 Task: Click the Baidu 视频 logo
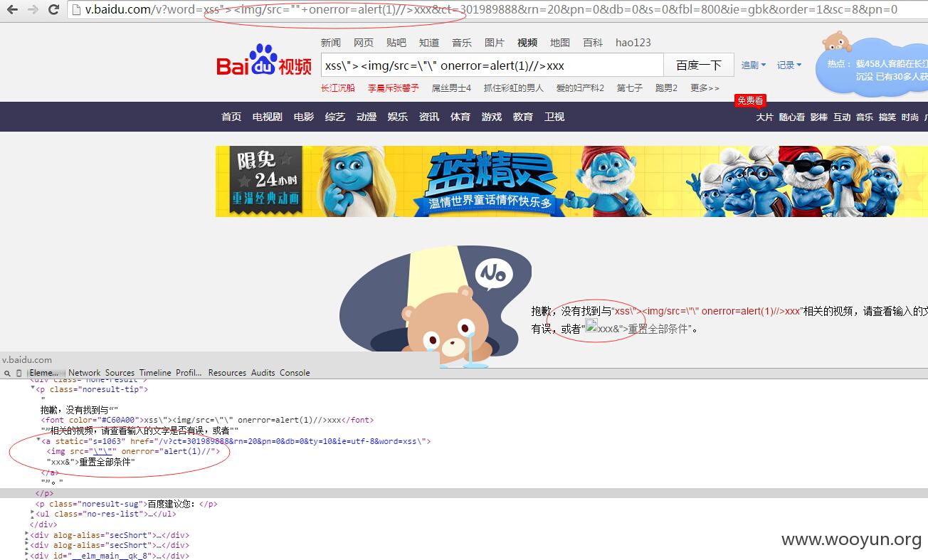coord(264,60)
